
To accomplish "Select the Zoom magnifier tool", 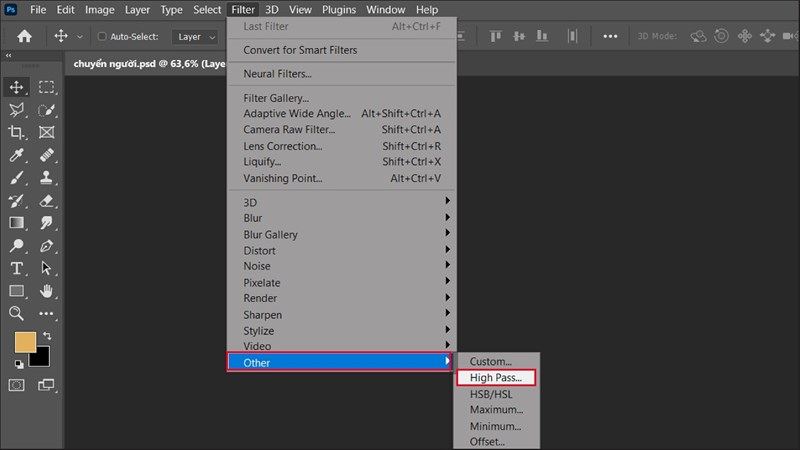I will (17, 313).
